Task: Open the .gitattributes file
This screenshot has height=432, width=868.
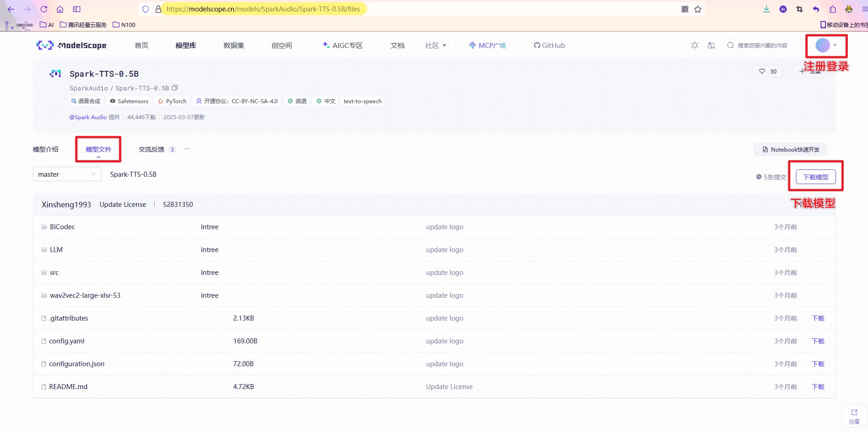Action: (69, 318)
